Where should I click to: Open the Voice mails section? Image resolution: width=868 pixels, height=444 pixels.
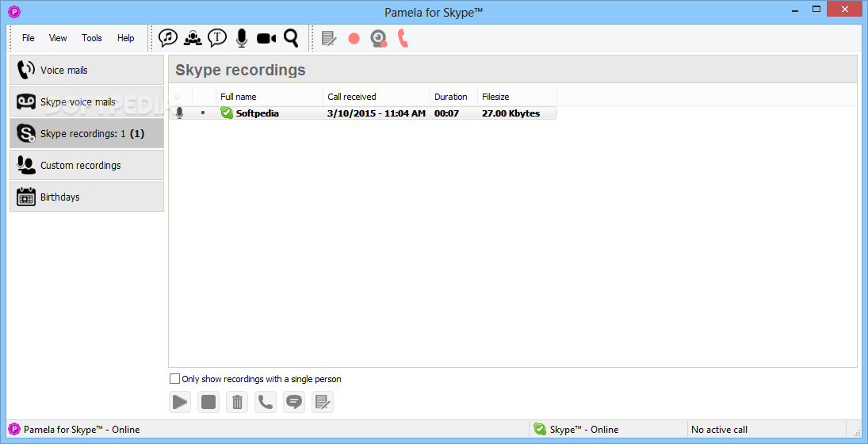pos(87,70)
